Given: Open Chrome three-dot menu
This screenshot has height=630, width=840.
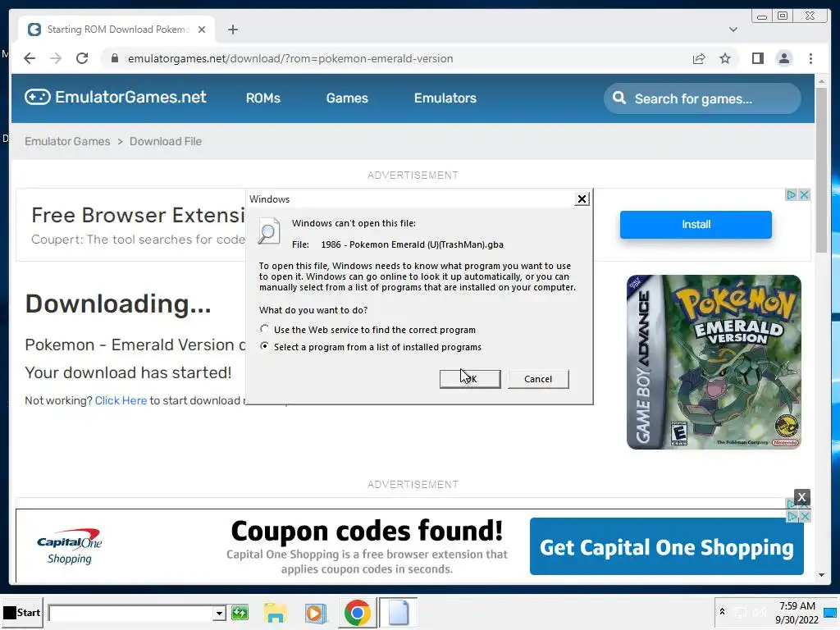Looking at the screenshot, I should (810, 58).
